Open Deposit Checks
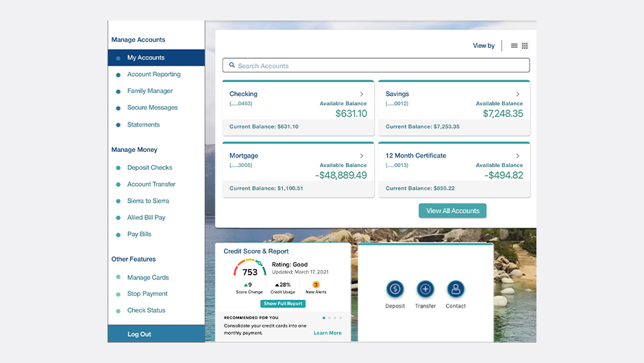The width and height of the screenshot is (644, 363). pos(149,168)
